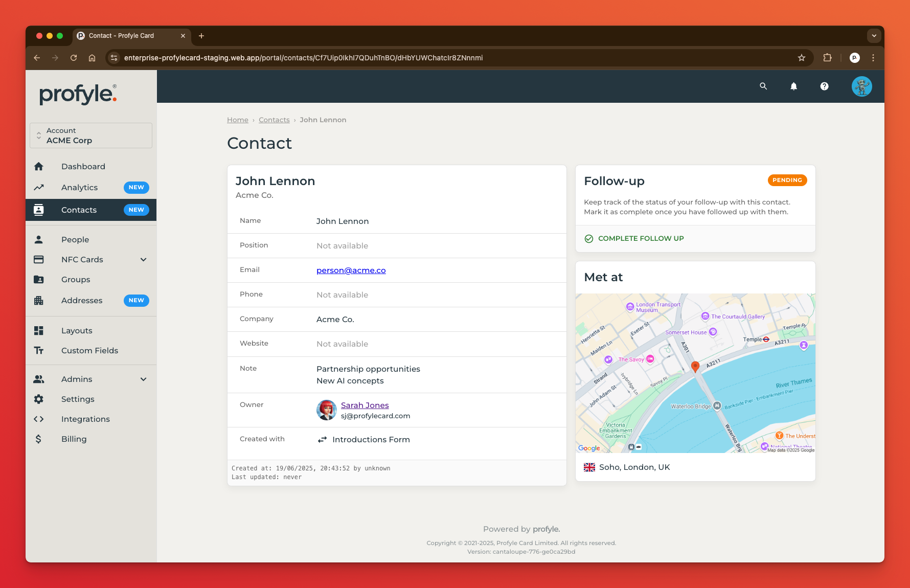This screenshot has height=588, width=910.
Task: Open the browser tab list dropdown
Action: [x=874, y=36]
